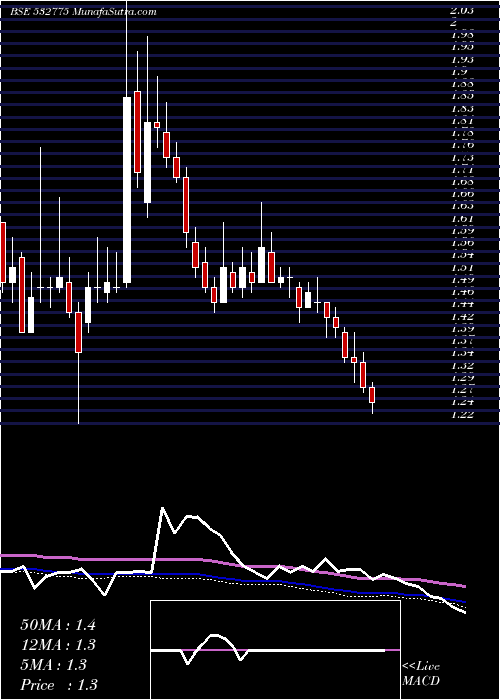Click the 1.34 price axis label
500x700 pixels.
(x=462, y=353)
